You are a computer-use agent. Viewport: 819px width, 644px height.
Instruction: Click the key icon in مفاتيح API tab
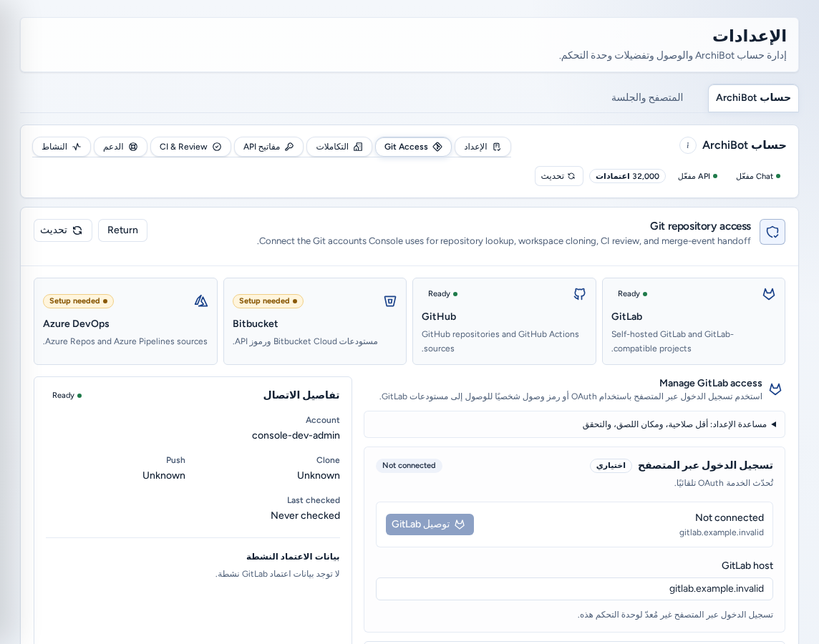pos(289,147)
